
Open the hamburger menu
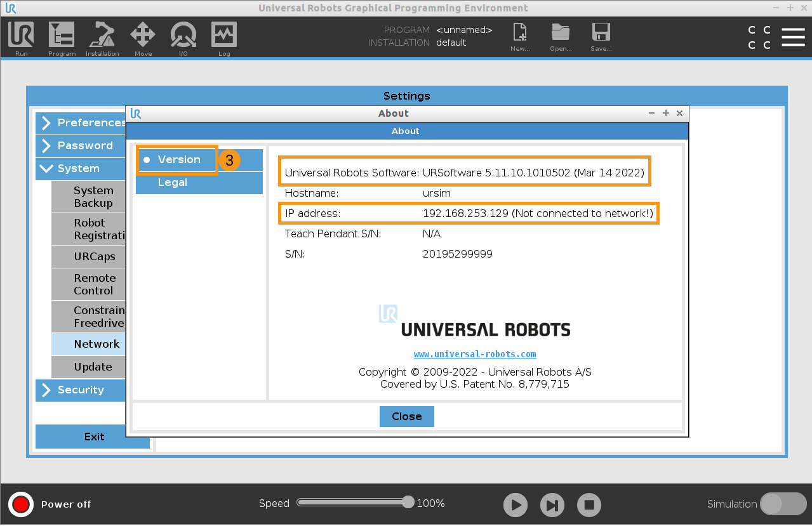pyautogui.click(x=793, y=37)
